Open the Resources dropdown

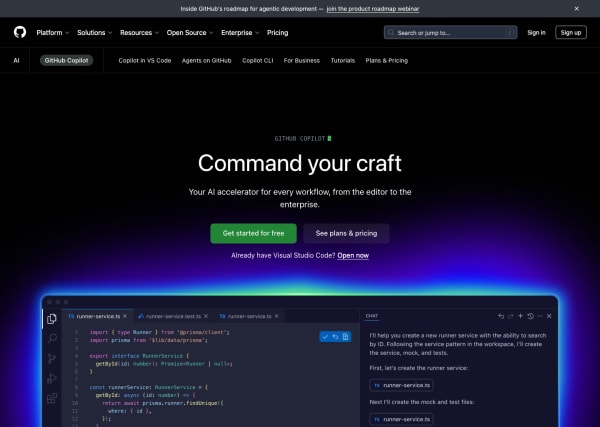pos(139,33)
